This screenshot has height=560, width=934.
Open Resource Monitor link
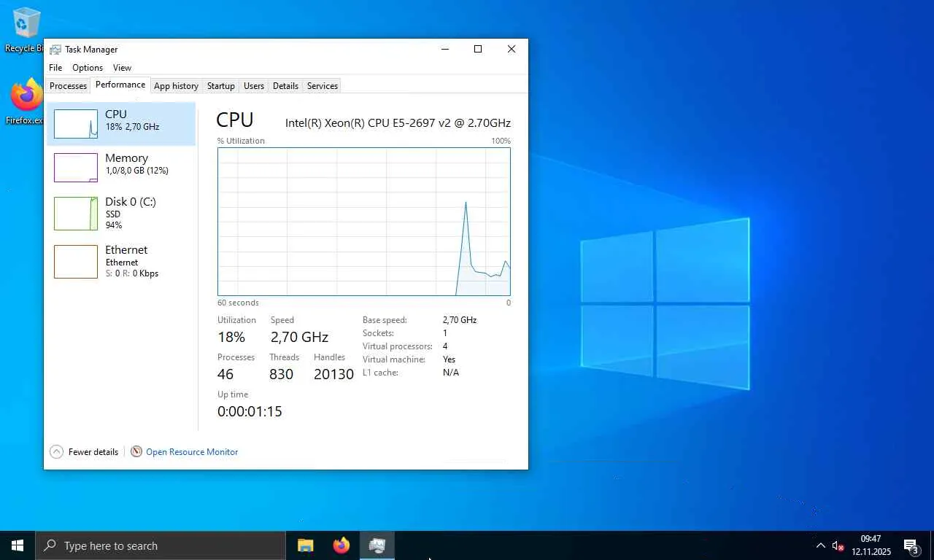pyautogui.click(x=192, y=452)
